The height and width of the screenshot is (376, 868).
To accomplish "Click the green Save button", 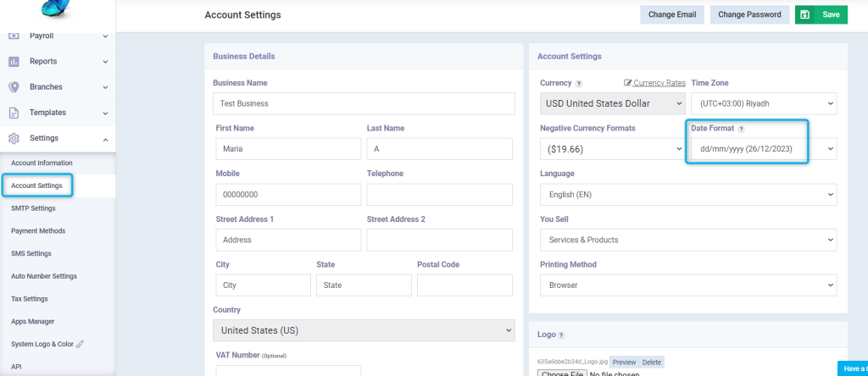I will (821, 15).
